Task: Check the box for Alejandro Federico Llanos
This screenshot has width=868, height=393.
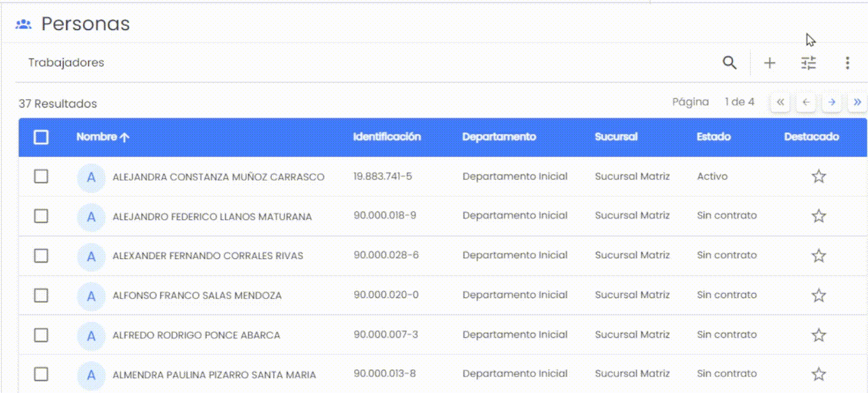Action: coord(41,216)
